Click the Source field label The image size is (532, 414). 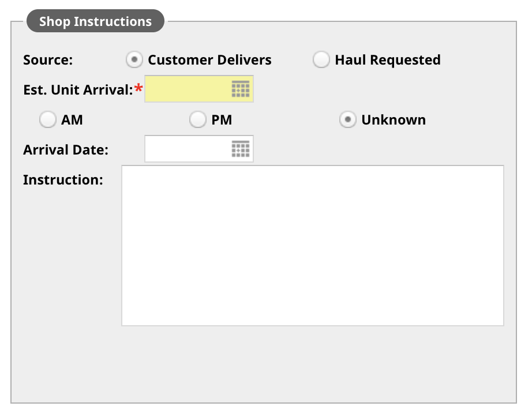[x=48, y=60]
